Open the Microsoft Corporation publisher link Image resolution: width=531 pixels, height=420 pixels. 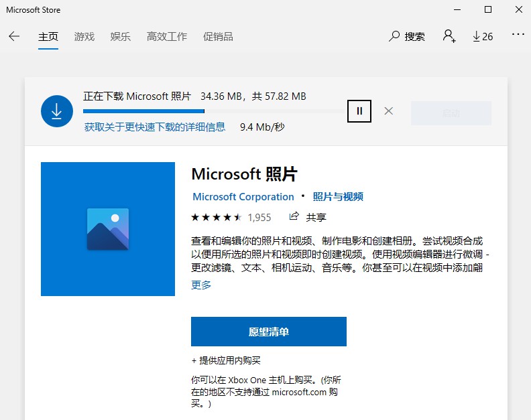click(243, 197)
